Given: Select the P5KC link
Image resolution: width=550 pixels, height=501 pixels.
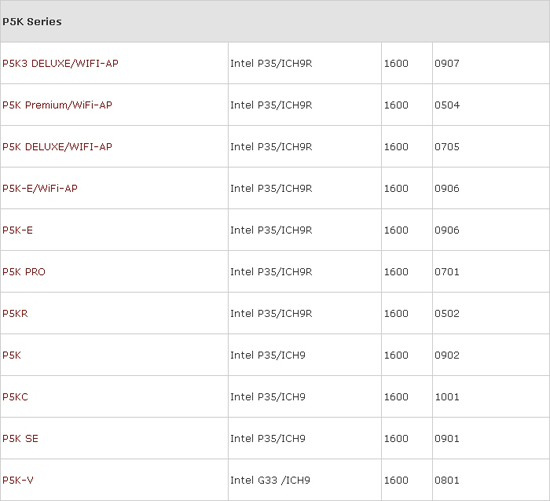Looking at the screenshot, I should pos(15,397).
